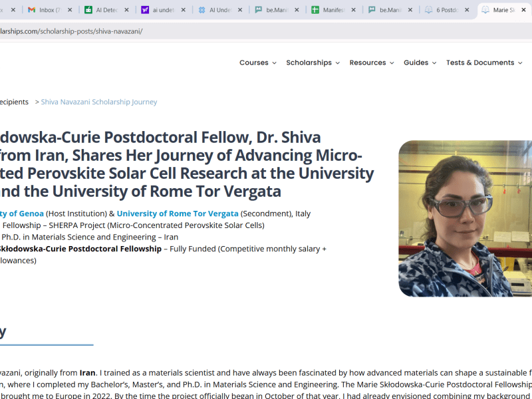This screenshot has height=399, width=532.
Task: Open the AI Undetect browser tab
Action: 219,10
